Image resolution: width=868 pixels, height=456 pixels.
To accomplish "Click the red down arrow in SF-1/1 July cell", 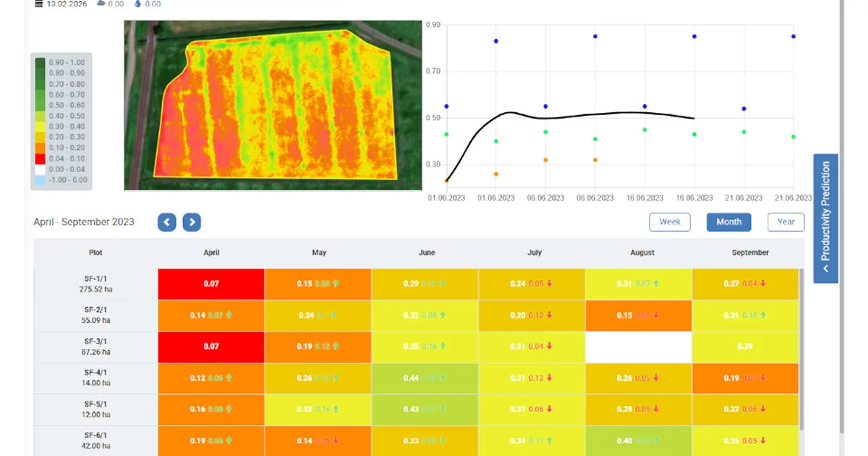I will point(549,284).
